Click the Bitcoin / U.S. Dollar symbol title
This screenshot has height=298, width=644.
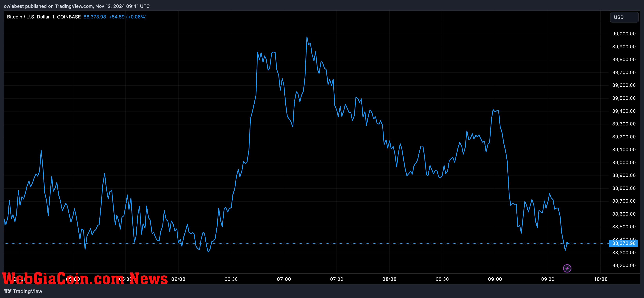[x=44, y=17]
